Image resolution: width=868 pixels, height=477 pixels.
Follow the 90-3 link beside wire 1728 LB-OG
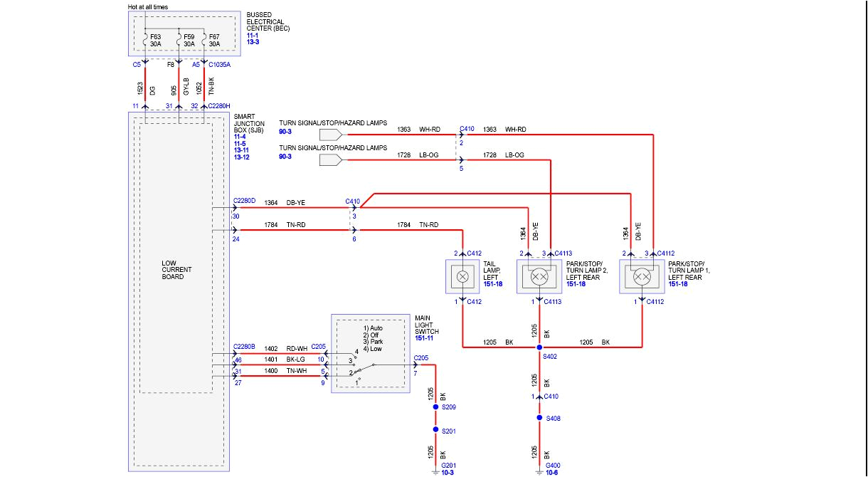coord(285,156)
